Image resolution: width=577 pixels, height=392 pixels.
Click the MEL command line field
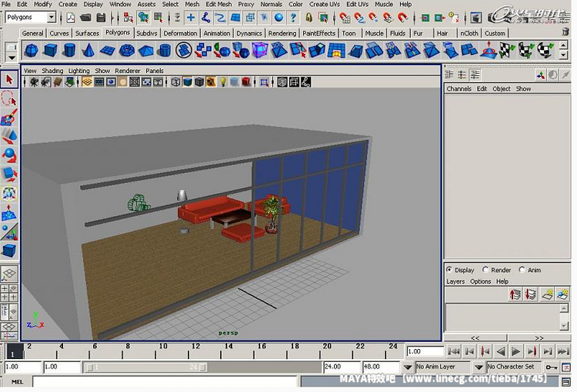click(165, 382)
